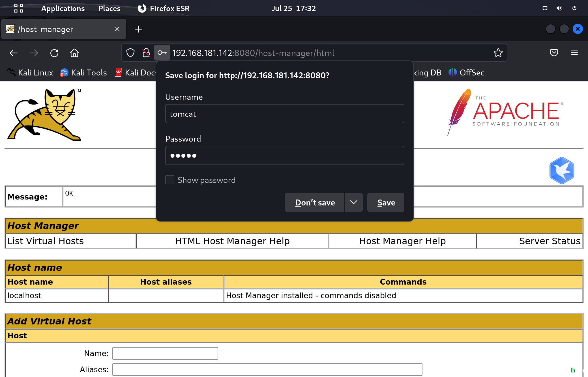Click the tracking protection shield icon
The width and height of the screenshot is (588, 377).
[130, 53]
